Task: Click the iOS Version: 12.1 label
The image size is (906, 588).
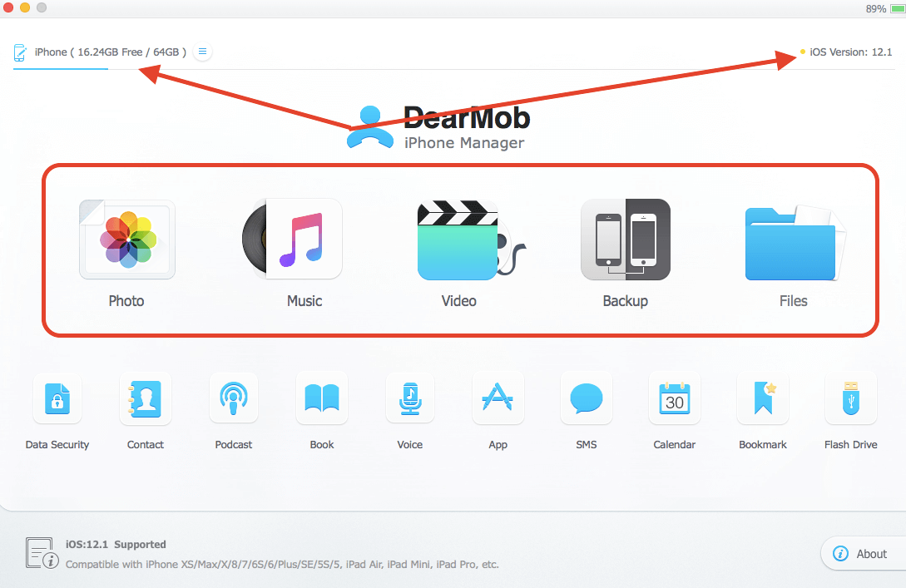Action: click(850, 52)
